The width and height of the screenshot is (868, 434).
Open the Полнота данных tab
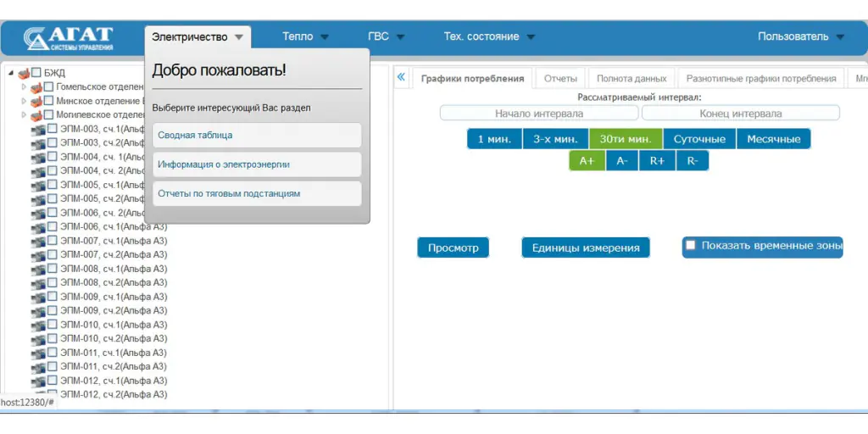[x=632, y=79]
